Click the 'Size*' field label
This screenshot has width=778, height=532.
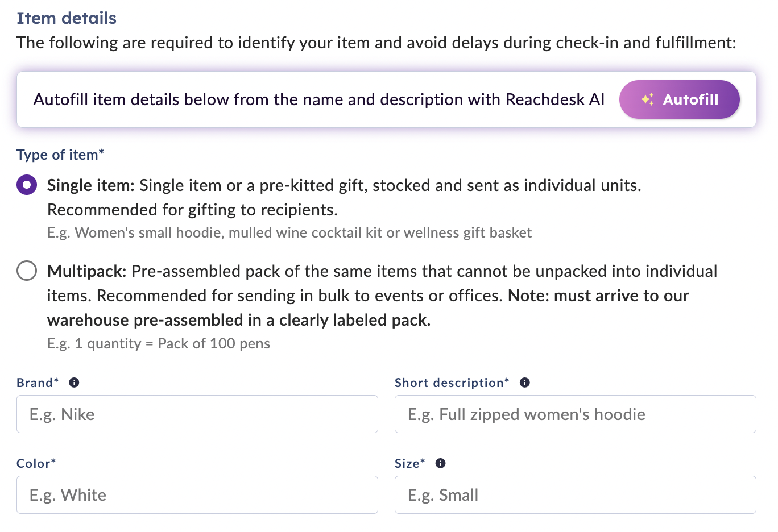point(410,463)
